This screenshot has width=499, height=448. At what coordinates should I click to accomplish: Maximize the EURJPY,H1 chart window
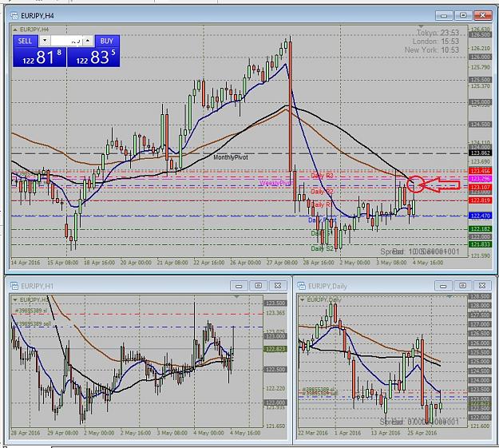(258, 286)
